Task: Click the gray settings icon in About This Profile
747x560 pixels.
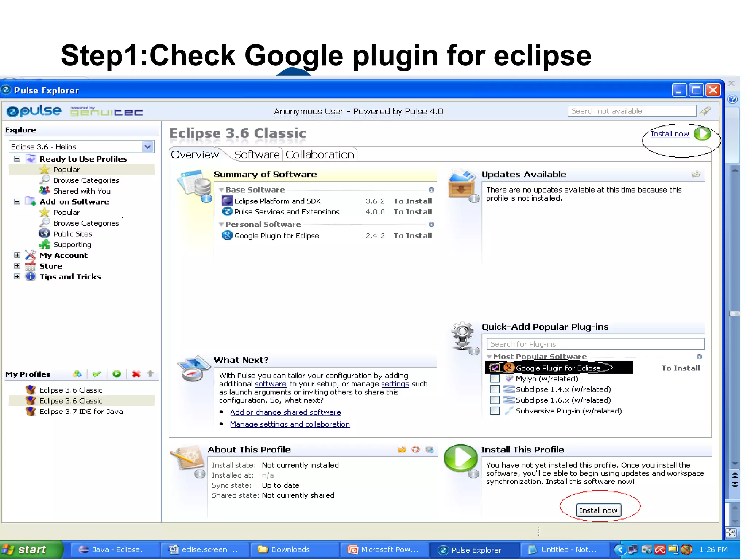Action: [430, 450]
